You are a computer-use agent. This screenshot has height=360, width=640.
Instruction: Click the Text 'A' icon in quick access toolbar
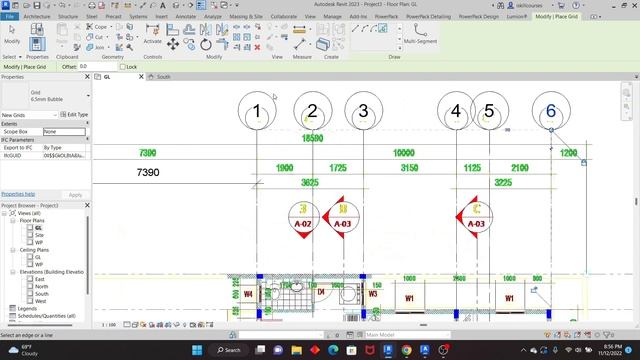click(163, 5)
